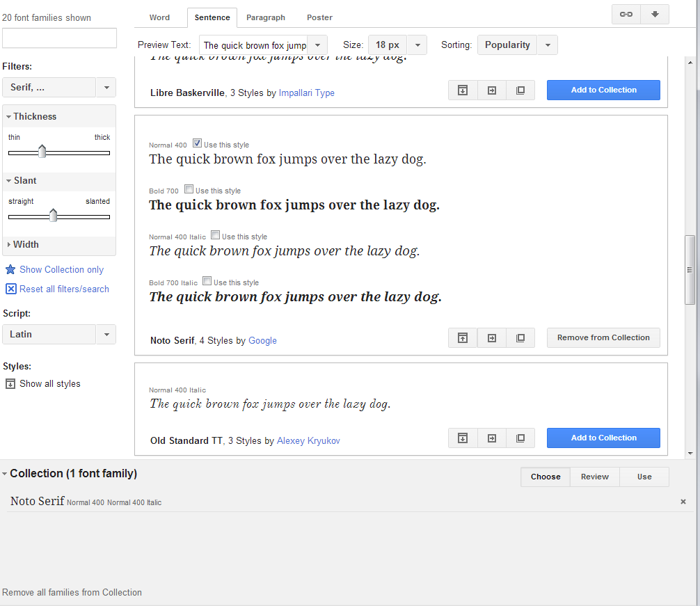Switch to the Paragraph tab
The width and height of the screenshot is (700, 606).
(266, 17)
